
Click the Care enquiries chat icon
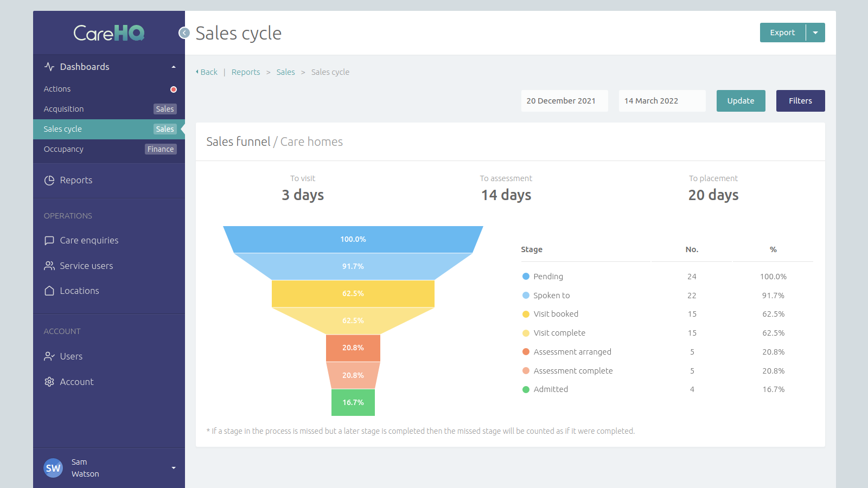click(49, 240)
